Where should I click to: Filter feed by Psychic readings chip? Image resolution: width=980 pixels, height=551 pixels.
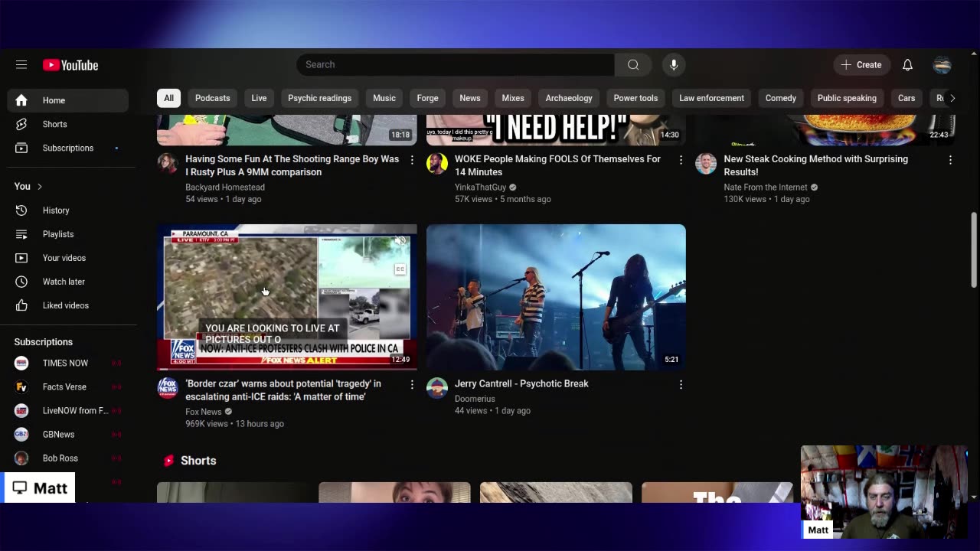(x=319, y=98)
